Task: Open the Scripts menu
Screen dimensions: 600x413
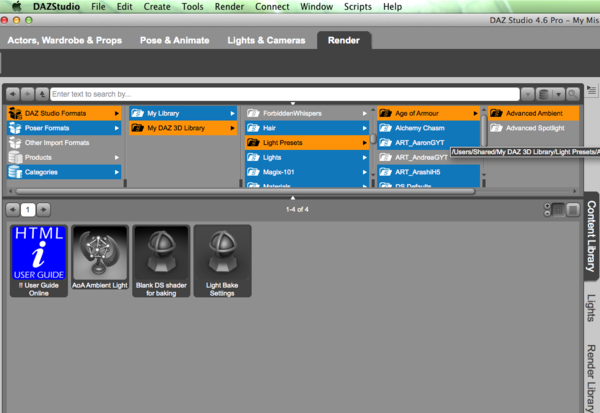Action: click(x=358, y=7)
